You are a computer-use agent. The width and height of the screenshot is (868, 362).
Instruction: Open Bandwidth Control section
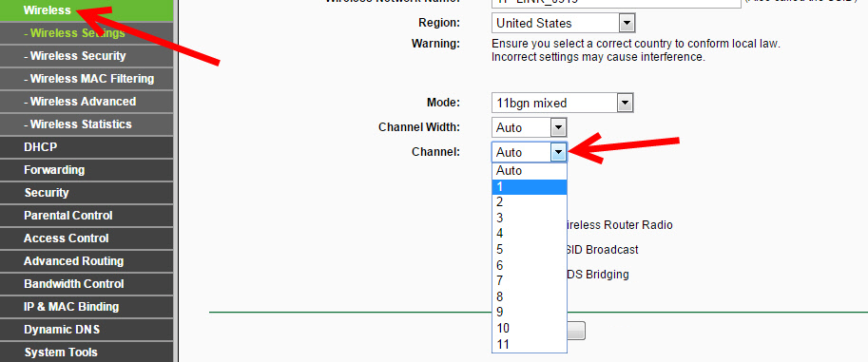coord(87,284)
